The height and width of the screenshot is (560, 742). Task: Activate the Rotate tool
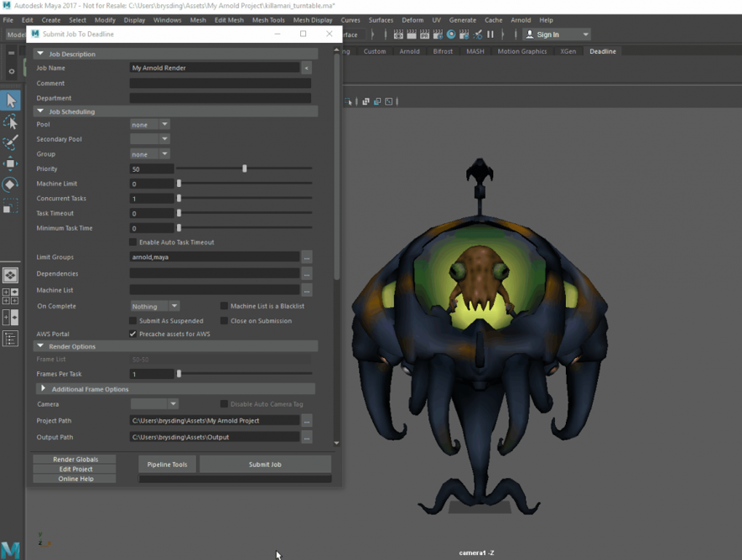(10, 184)
